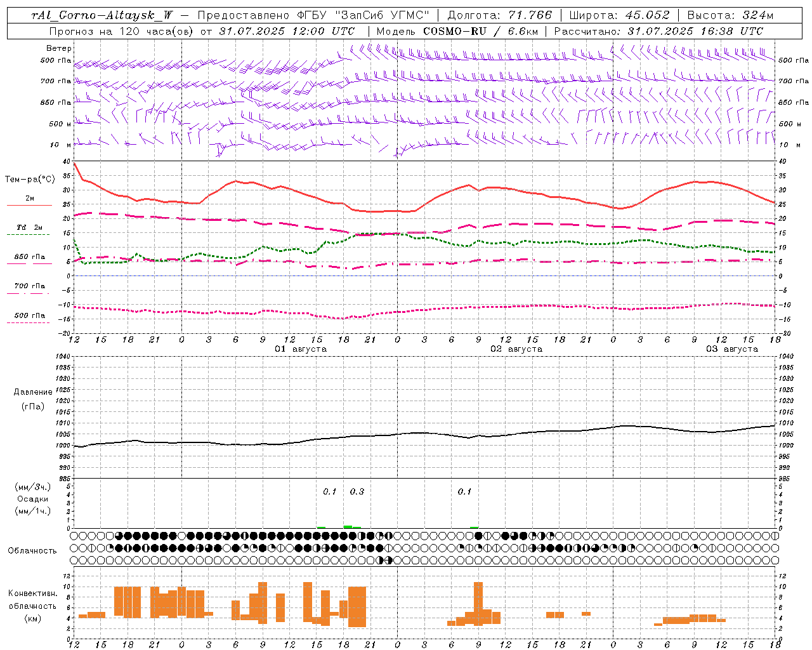Click the 0.1 precipitation value on 02 августа
The height and width of the screenshot is (650, 812).
click(x=464, y=491)
